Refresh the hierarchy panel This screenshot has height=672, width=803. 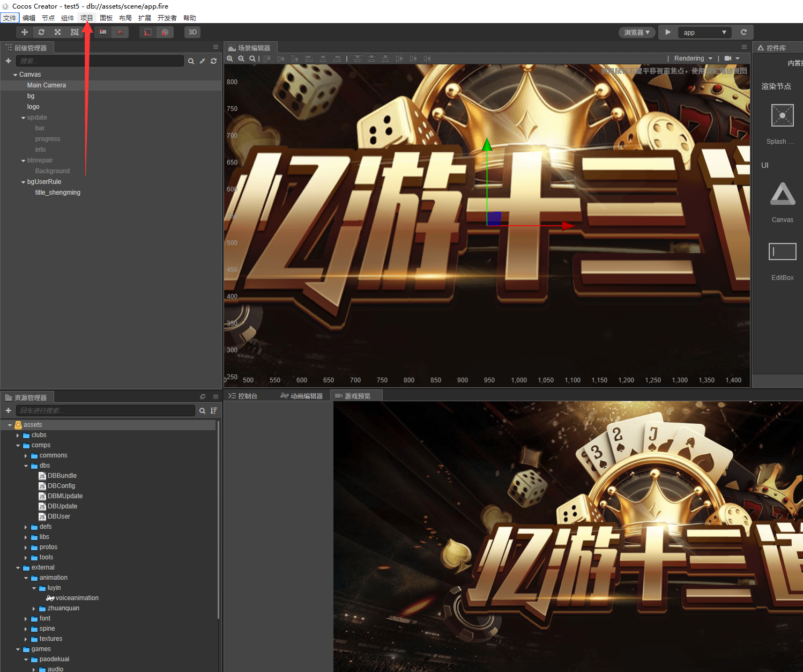[x=213, y=61]
